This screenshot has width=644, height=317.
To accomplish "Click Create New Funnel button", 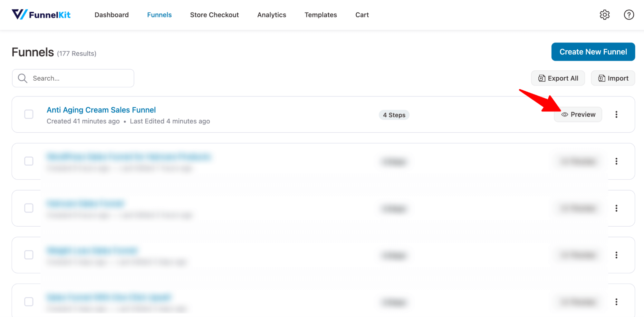I will point(593,52).
